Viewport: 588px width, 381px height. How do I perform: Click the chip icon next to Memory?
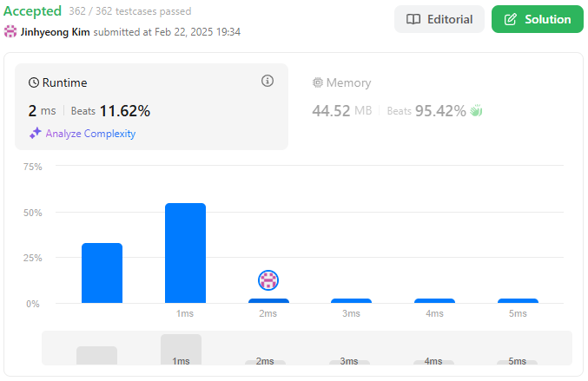(x=318, y=82)
